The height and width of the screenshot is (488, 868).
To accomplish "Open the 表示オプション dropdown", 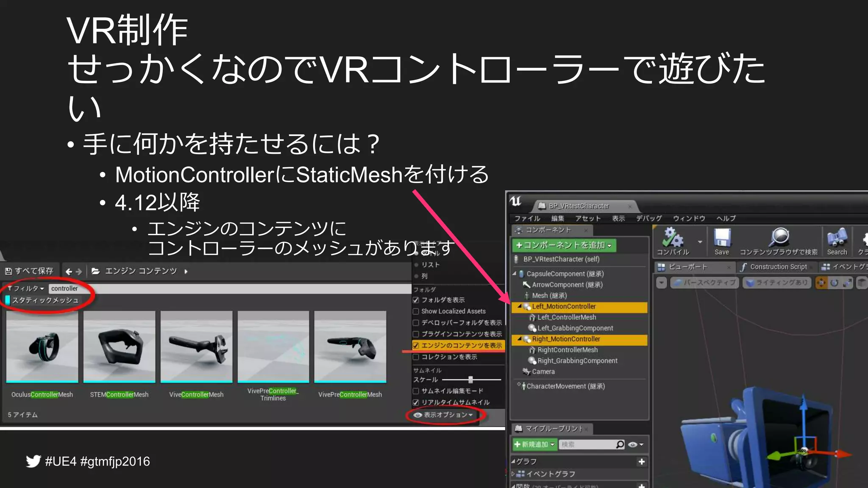I will pos(443,415).
